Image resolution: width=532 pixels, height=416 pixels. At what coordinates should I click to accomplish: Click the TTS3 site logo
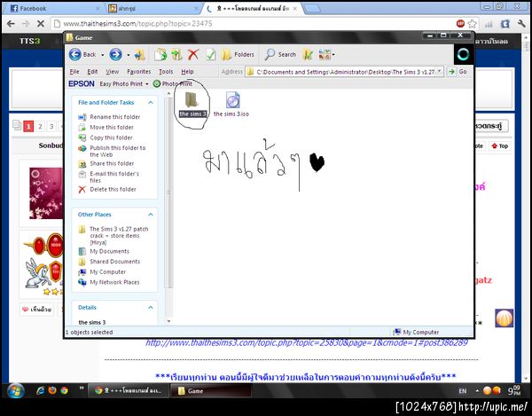[x=29, y=41]
